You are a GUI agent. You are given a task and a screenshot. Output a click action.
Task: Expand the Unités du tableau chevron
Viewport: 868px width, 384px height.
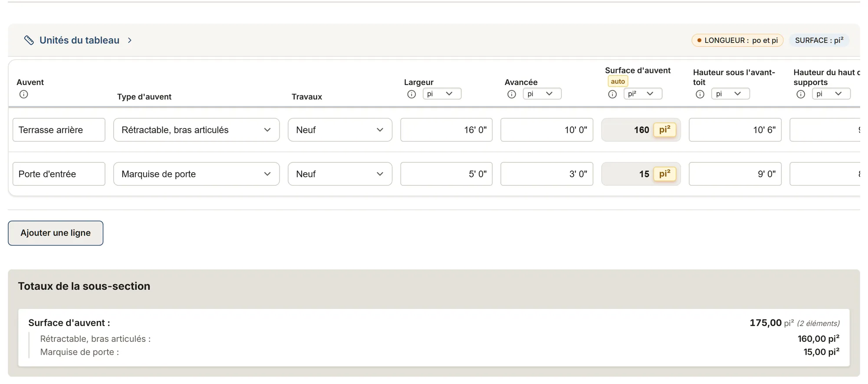point(129,40)
